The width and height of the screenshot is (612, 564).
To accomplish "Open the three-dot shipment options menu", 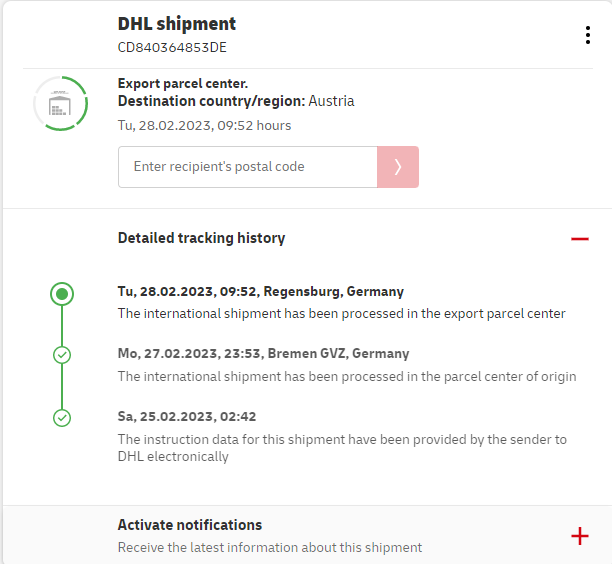I will click(x=588, y=35).
